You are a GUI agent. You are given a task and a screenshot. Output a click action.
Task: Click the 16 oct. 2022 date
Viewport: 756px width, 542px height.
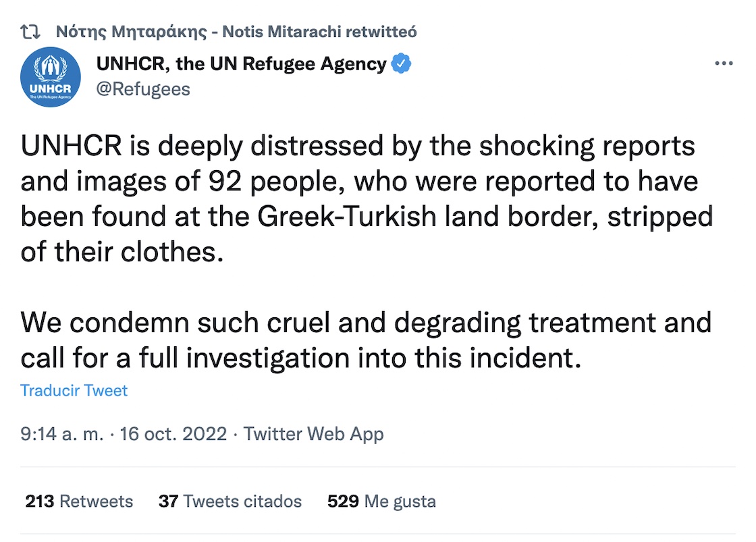click(173, 433)
